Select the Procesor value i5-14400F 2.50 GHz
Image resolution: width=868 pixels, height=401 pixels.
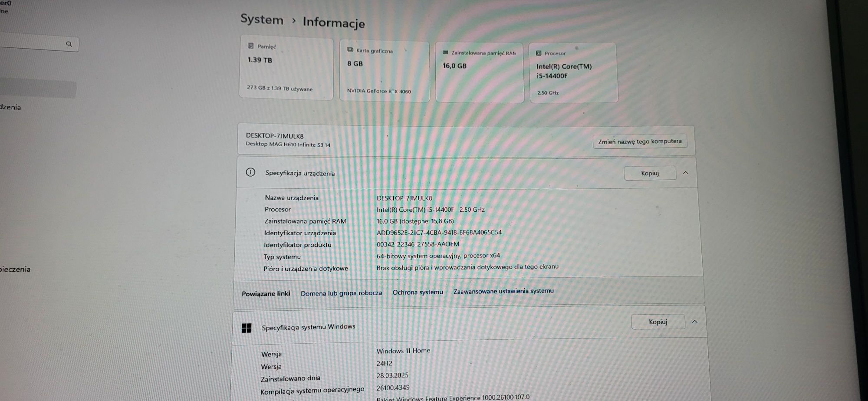coord(431,210)
